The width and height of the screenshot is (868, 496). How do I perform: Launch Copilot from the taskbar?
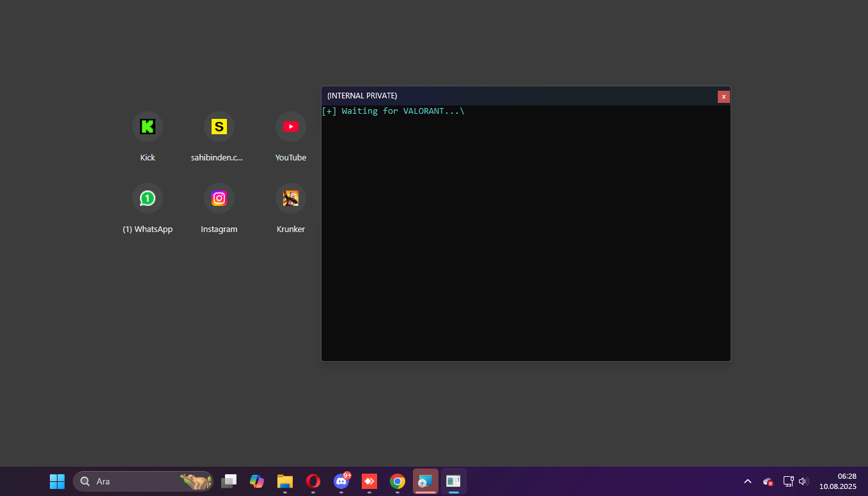coord(257,481)
